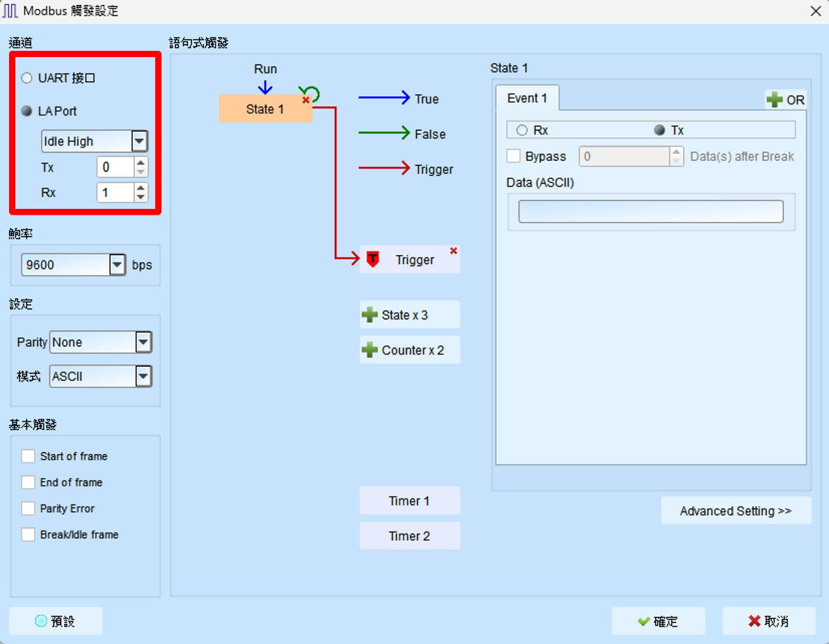
Task: Choose Tx radio in Event 1
Action: 659,130
